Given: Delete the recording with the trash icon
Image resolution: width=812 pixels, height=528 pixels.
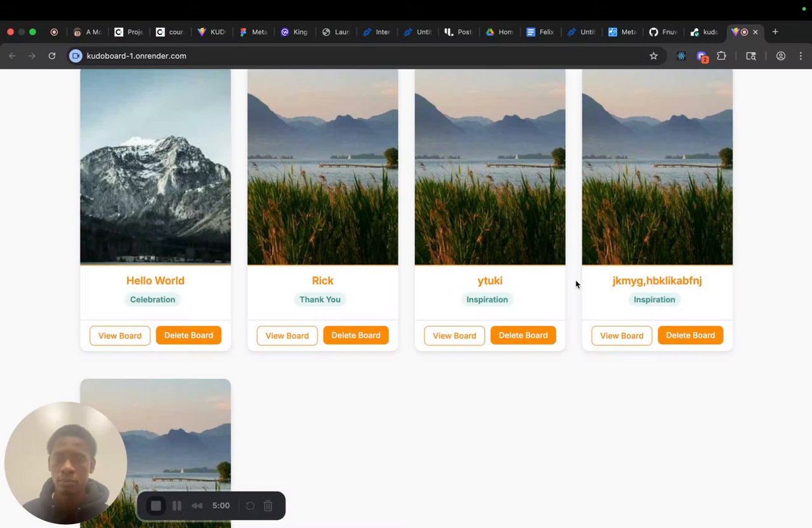Looking at the screenshot, I should click(268, 506).
